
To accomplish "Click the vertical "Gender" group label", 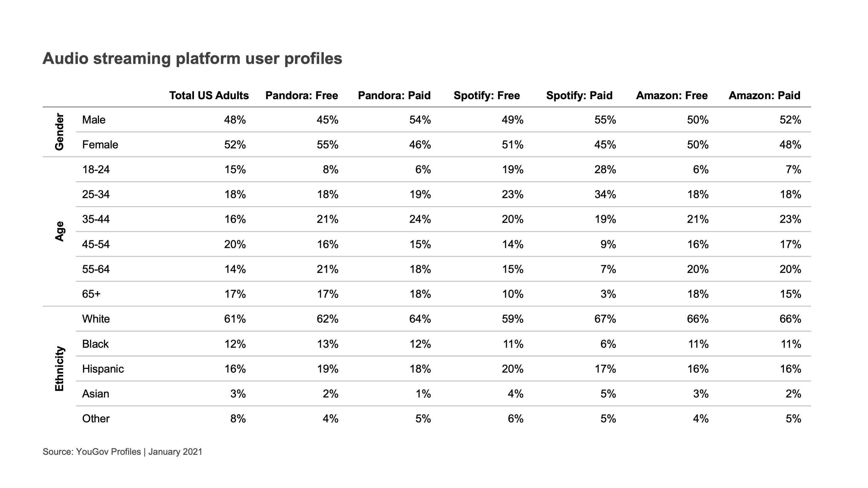I will pos(59,132).
